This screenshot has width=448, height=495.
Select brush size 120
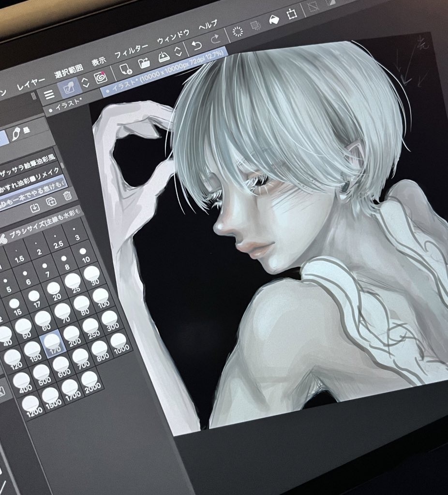pos(13,360)
